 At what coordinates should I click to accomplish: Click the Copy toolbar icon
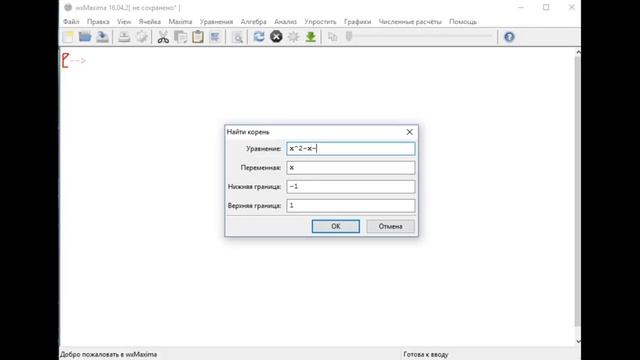180,37
